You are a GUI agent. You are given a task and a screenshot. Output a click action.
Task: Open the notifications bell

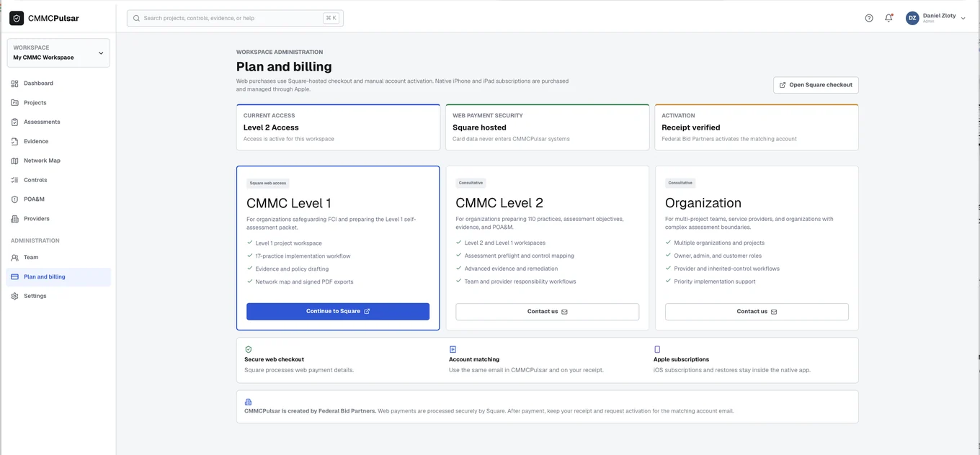click(x=888, y=18)
